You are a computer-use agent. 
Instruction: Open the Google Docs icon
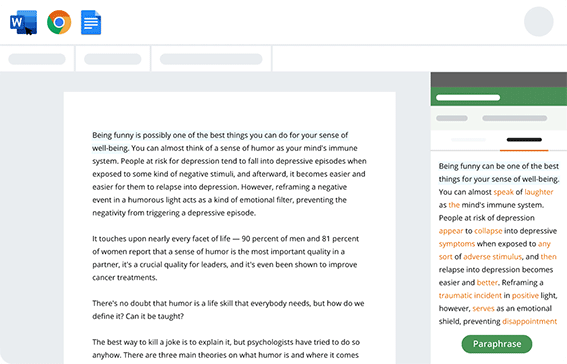point(91,22)
